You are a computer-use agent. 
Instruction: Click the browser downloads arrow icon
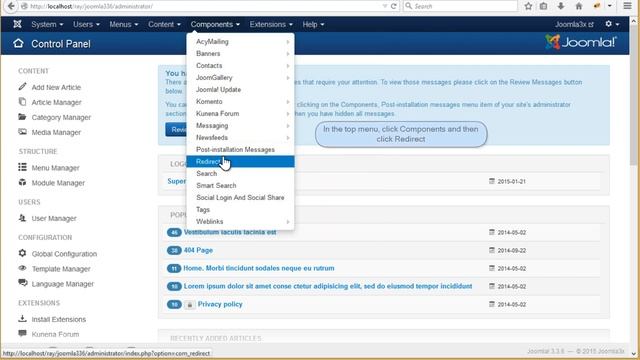561,6
